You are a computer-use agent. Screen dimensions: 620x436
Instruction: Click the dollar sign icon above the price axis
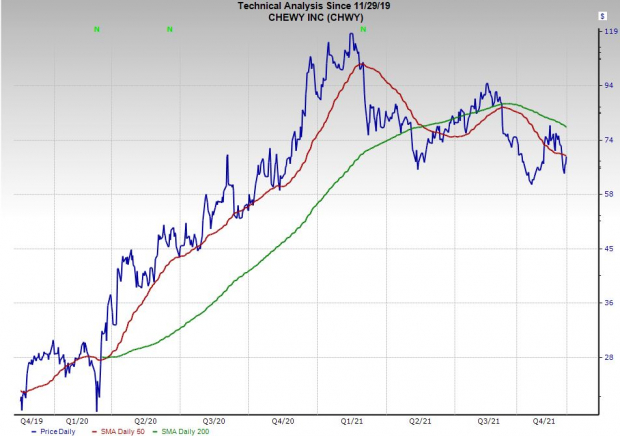(603, 16)
